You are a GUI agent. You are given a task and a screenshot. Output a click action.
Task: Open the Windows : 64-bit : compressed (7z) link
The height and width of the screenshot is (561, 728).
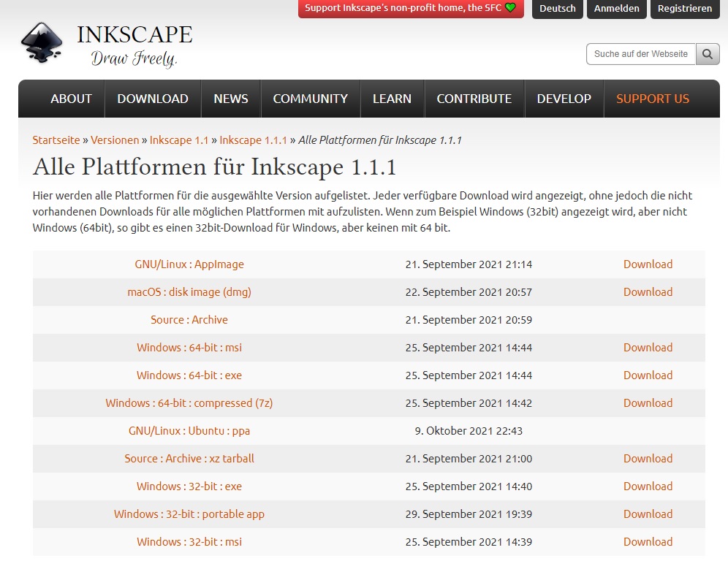(189, 403)
